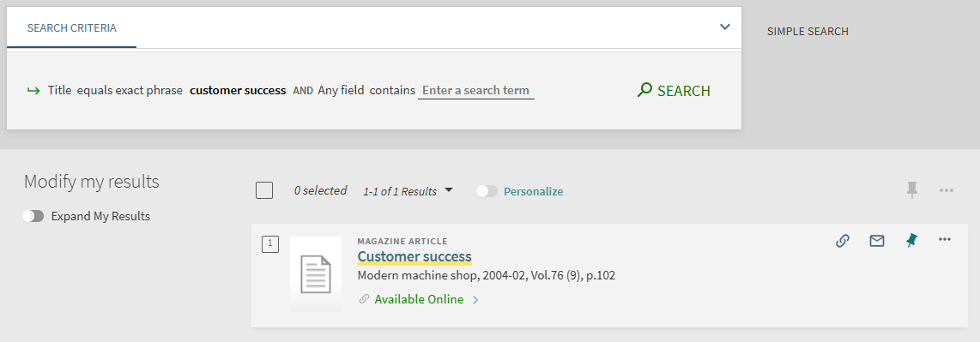Toggle the Expand My Results switch
The image size is (980, 342).
[x=33, y=216]
